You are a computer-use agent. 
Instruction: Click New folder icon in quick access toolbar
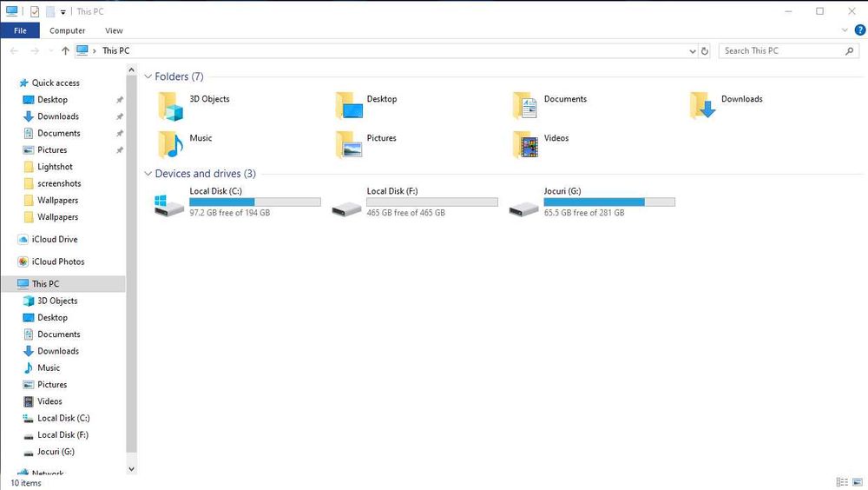point(50,11)
